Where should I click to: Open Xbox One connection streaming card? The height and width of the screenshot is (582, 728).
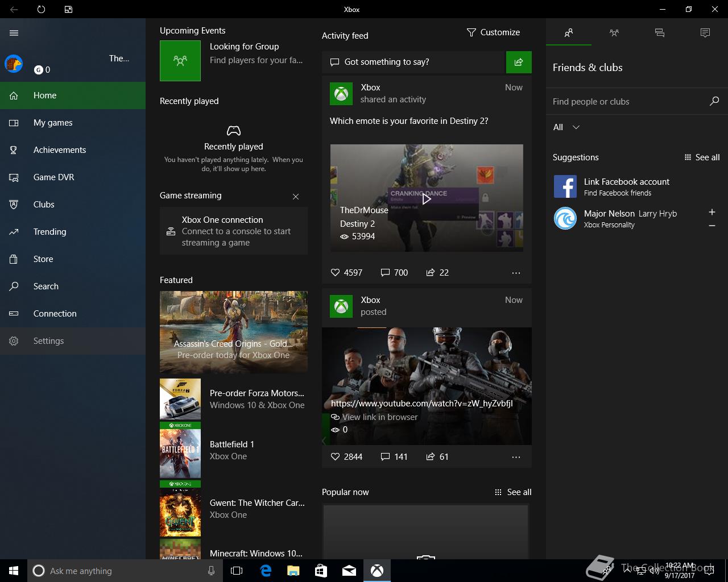[234, 231]
